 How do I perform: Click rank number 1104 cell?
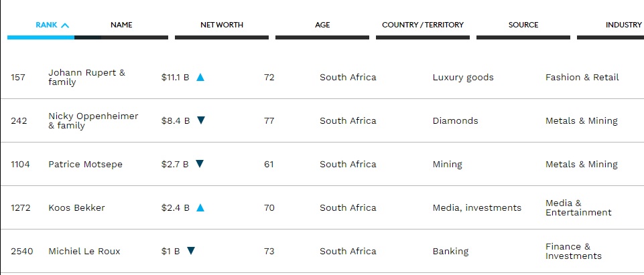(x=20, y=165)
